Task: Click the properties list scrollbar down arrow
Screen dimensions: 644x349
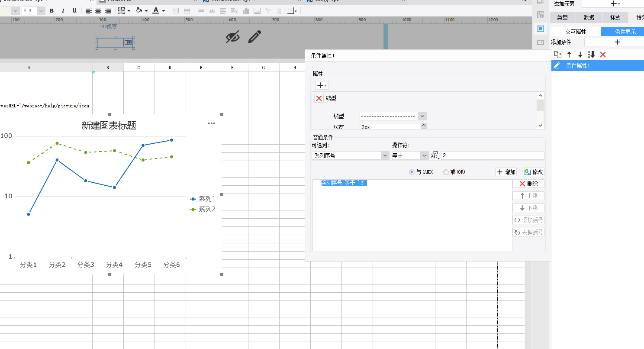Action: pos(540,125)
